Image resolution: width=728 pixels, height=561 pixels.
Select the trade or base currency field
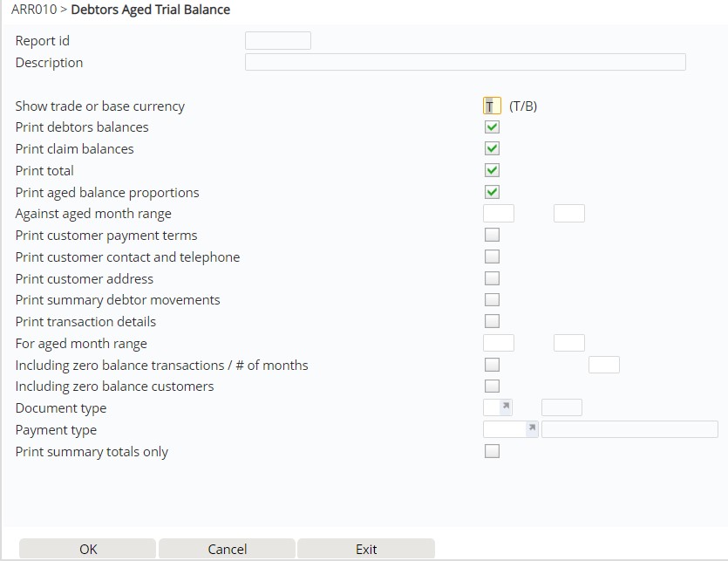[492, 106]
